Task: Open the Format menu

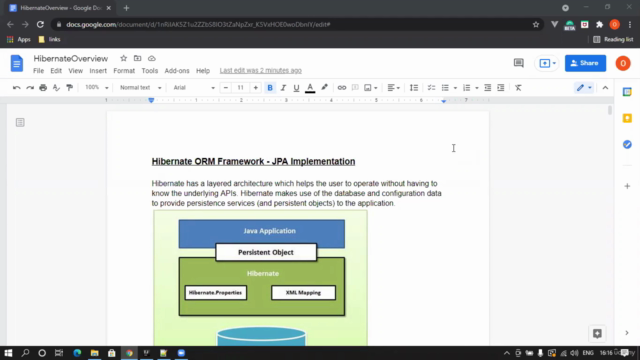Action: pos(124,71)
